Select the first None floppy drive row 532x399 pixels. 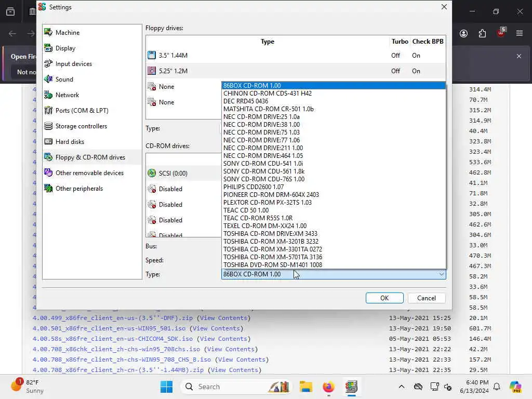pos(183,87)
